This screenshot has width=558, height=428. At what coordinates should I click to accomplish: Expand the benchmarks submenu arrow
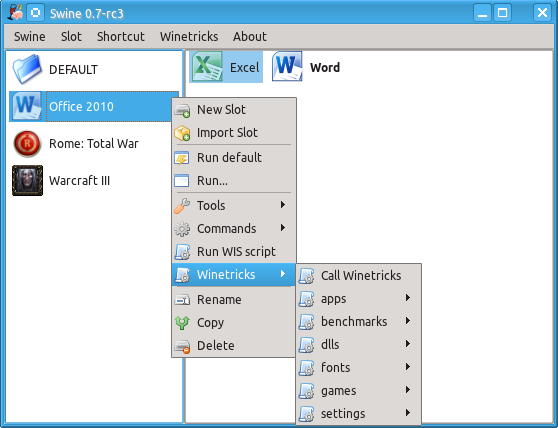408,321
